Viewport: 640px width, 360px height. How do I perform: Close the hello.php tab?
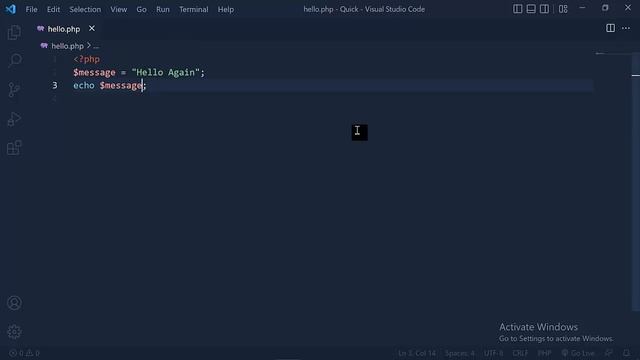[92, 28]
